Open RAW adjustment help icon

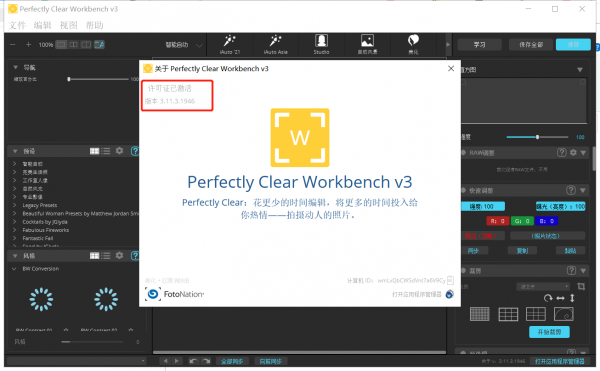561,153
